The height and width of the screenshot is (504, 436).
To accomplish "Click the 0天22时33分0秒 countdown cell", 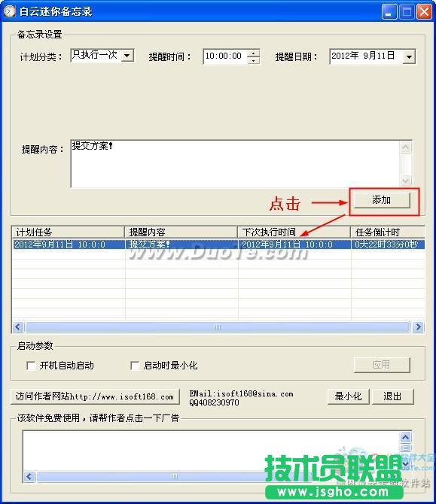I will [x=388, y=244].
